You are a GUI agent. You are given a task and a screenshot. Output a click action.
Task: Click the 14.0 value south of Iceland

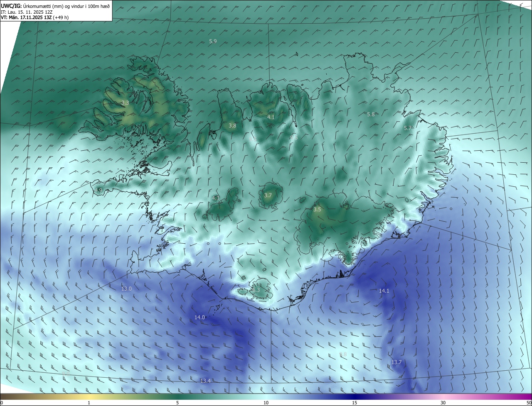click(x=199, y=317)
